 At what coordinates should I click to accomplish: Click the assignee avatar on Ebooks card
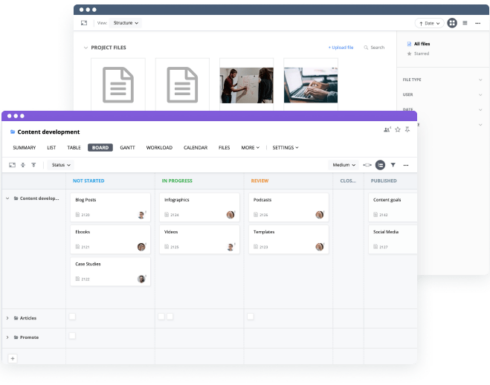(x=141, y=247)
